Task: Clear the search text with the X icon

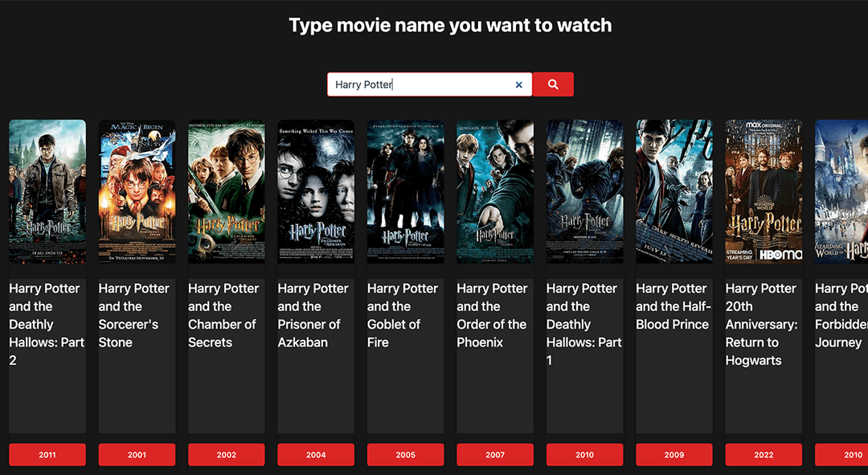Action: tap(518, 84)
